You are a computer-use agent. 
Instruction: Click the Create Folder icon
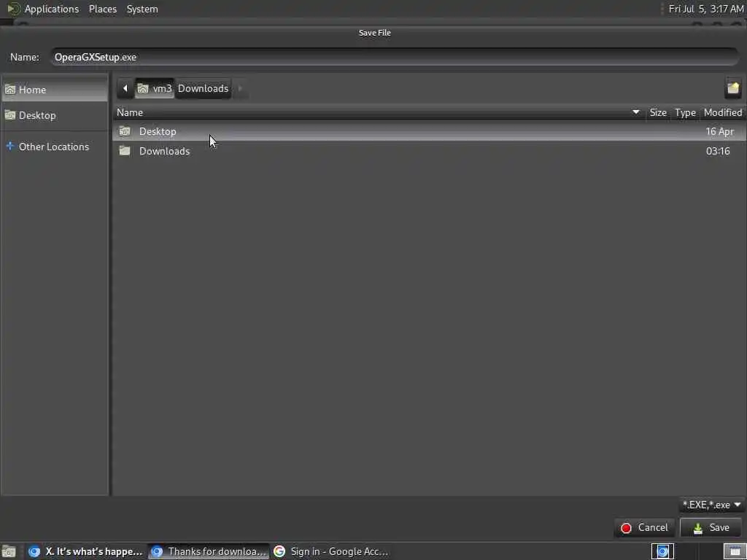click(732, 88)
